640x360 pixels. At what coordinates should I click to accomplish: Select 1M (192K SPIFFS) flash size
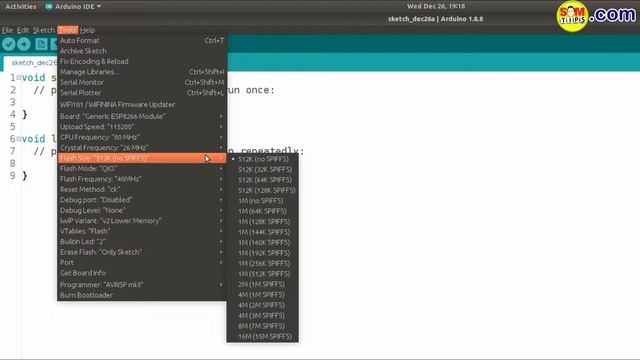[x=262, y=253]
